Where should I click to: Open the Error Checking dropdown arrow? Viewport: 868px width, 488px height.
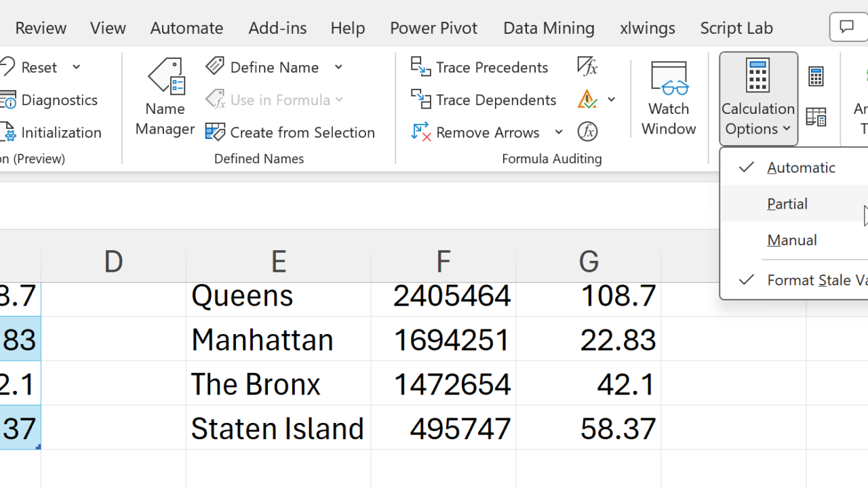click(612, 100)
